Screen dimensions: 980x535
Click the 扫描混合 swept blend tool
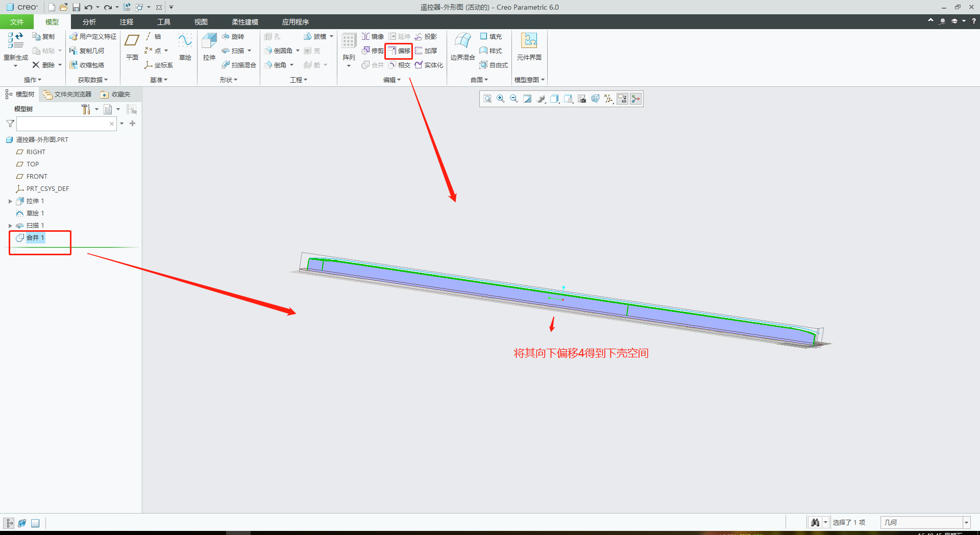coord(239,65)
